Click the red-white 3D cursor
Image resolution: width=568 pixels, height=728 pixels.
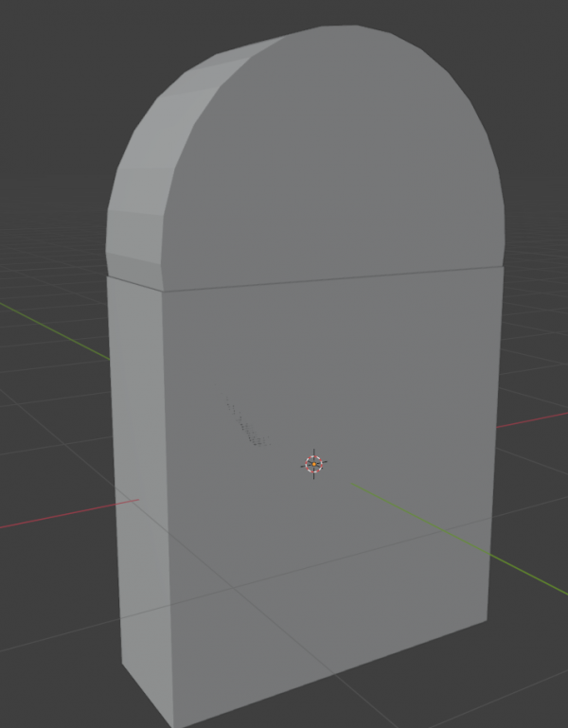313,463
